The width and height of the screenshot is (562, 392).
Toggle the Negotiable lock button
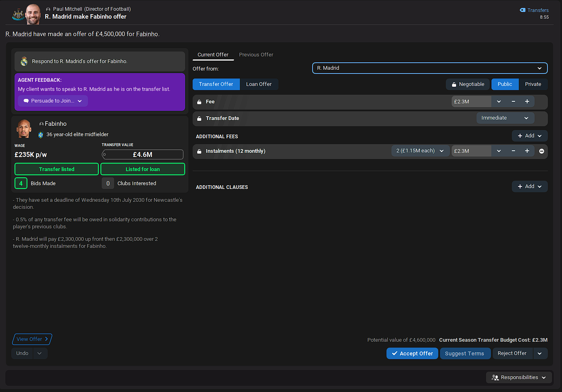click(x=468, y=84)
